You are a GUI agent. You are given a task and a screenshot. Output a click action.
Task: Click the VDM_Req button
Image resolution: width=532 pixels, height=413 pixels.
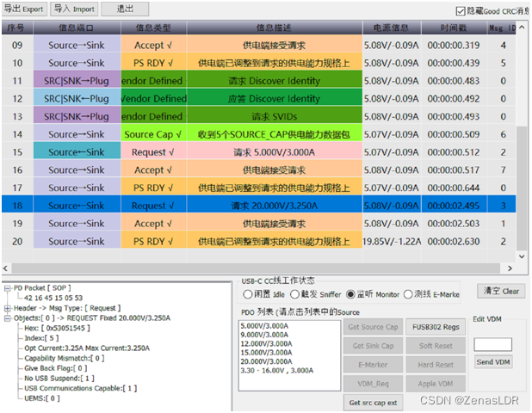pos(373,385)
